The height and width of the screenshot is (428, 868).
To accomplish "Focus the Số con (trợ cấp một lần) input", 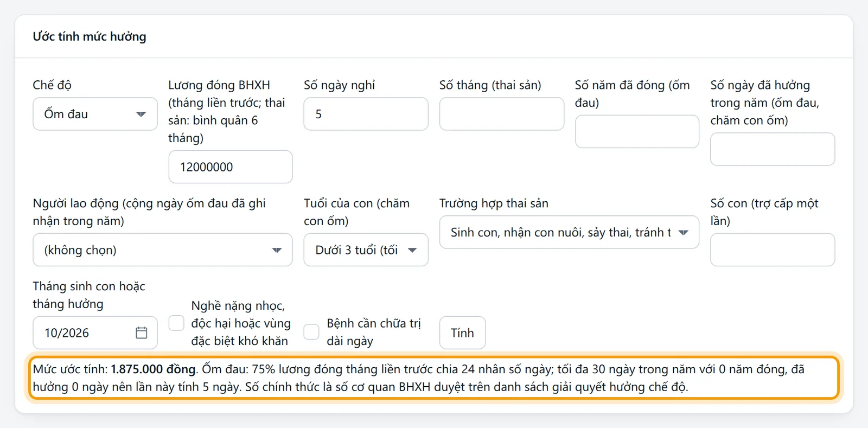I will tap(773, 250).
